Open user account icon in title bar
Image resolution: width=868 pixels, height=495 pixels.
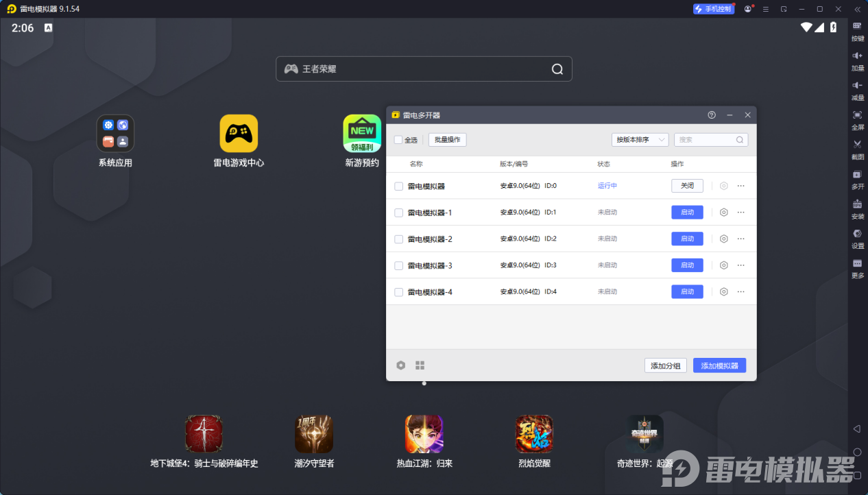748,9
